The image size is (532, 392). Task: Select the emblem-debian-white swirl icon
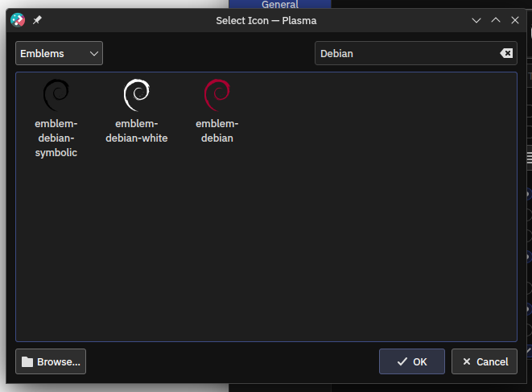coord(136,95)
